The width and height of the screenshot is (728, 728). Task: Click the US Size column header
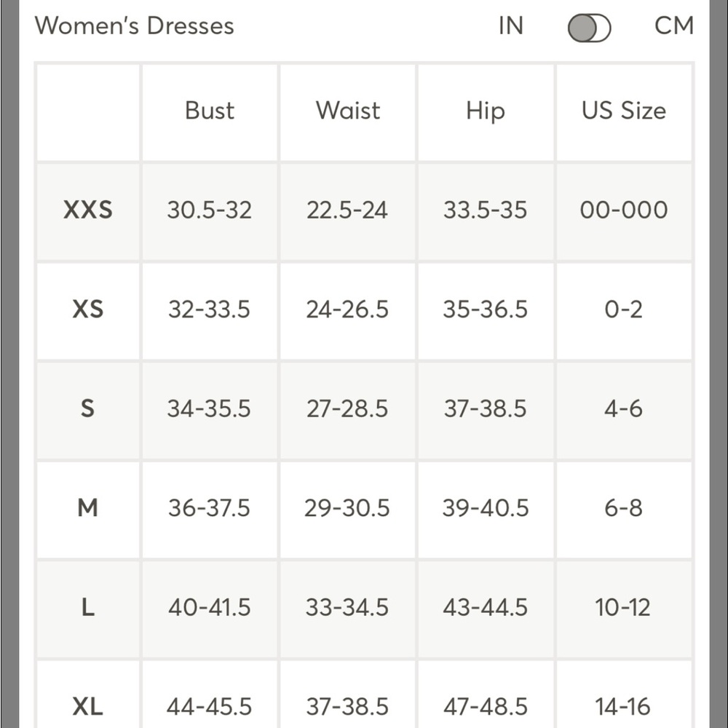tap(624, 111)
